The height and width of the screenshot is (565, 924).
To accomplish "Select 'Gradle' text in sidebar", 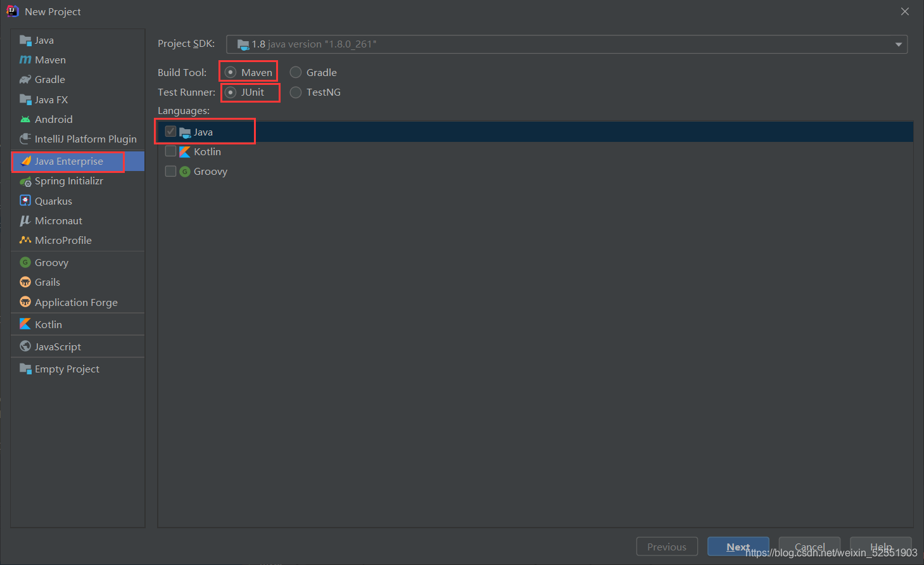I will coord(50,79).
